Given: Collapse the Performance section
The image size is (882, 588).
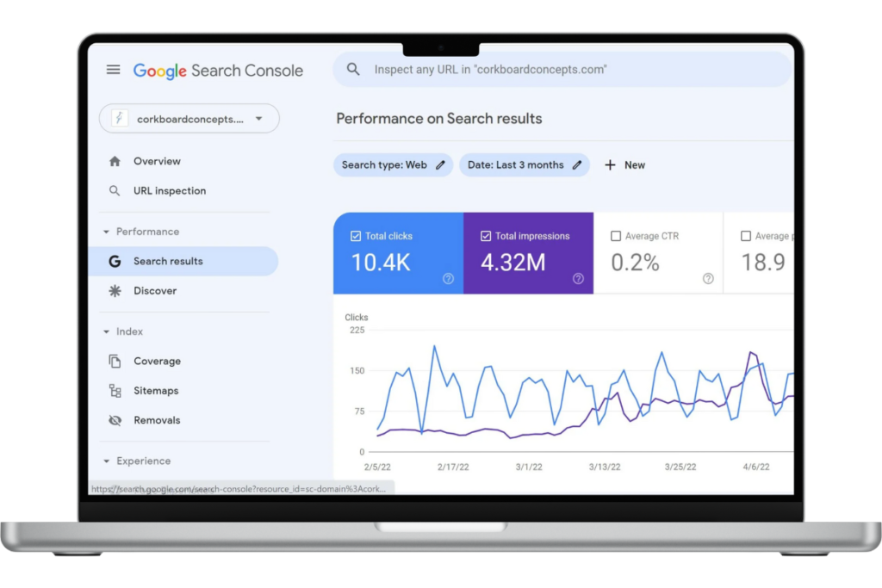Looking at the screenshot, I should pyautogui.click(x=105, y=232).
